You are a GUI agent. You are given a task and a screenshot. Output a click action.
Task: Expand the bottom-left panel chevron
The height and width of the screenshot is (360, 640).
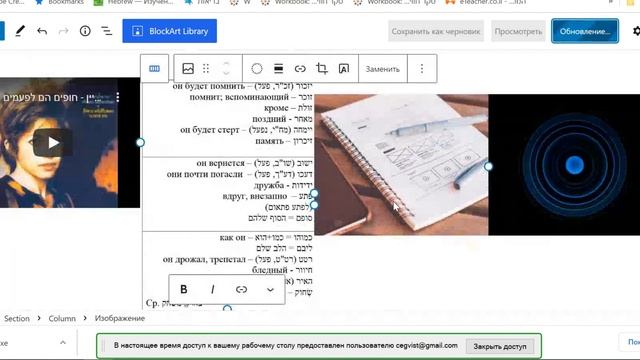(x=62, y=342)
